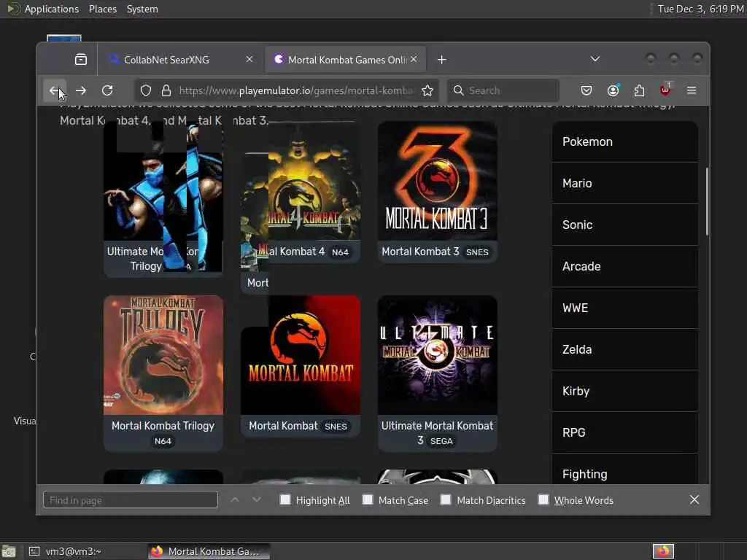
Task: Reload the current page
Action: point(108,90)
